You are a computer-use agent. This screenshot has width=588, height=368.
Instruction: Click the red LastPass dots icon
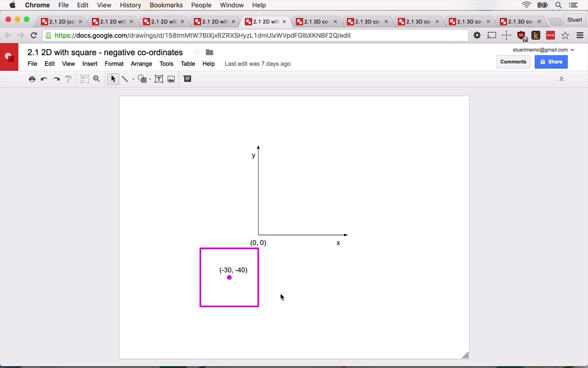pyautogui.click(x=550, y=35)
